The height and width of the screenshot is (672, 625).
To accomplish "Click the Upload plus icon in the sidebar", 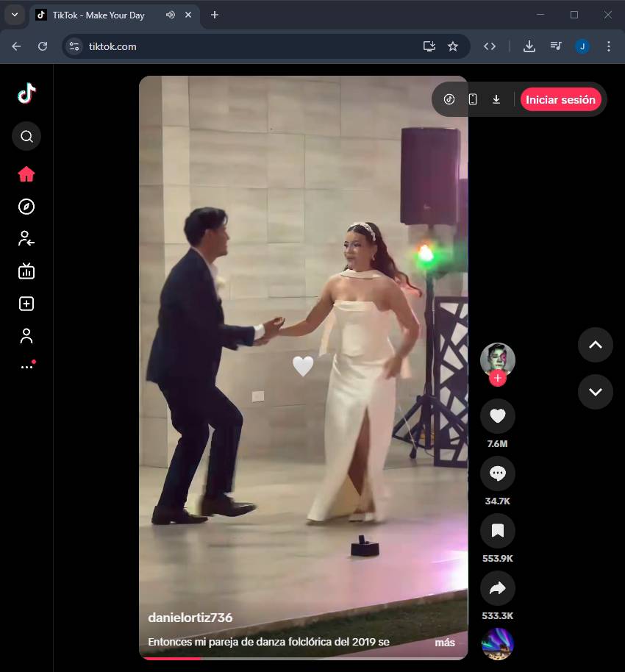I will coord(26,304).
